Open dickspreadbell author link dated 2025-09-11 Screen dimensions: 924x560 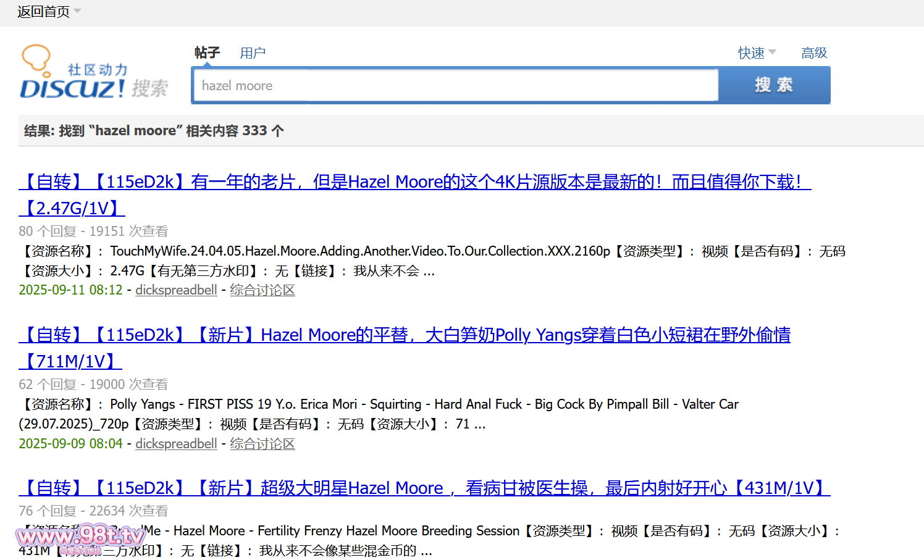click(176, 290)
